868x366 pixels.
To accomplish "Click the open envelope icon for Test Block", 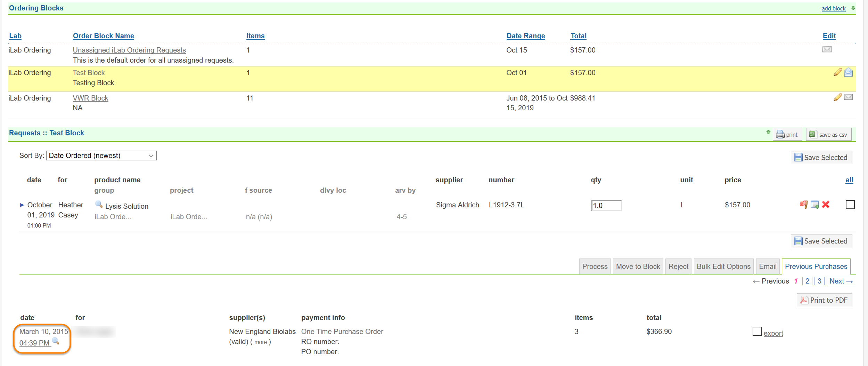I will [849, 72].
